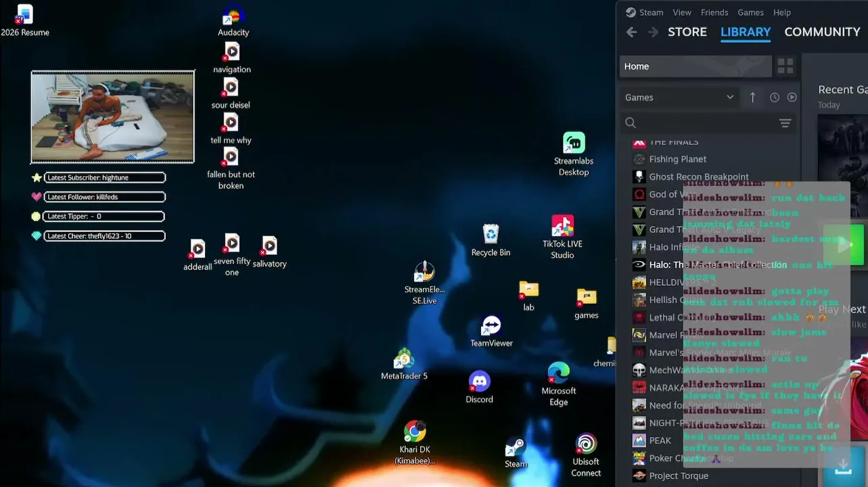The width and height of the screenshot is (868, 487).
Task: Change sort order with the up arrow
Action: [x=752, y=97]
